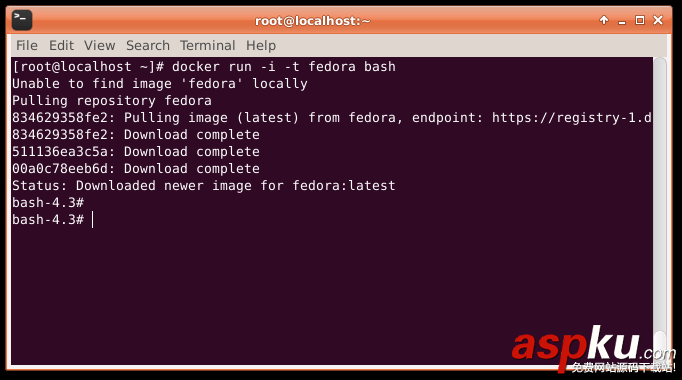Open the Edit menu
Screen dimensions: 682x380
(61, 46)
